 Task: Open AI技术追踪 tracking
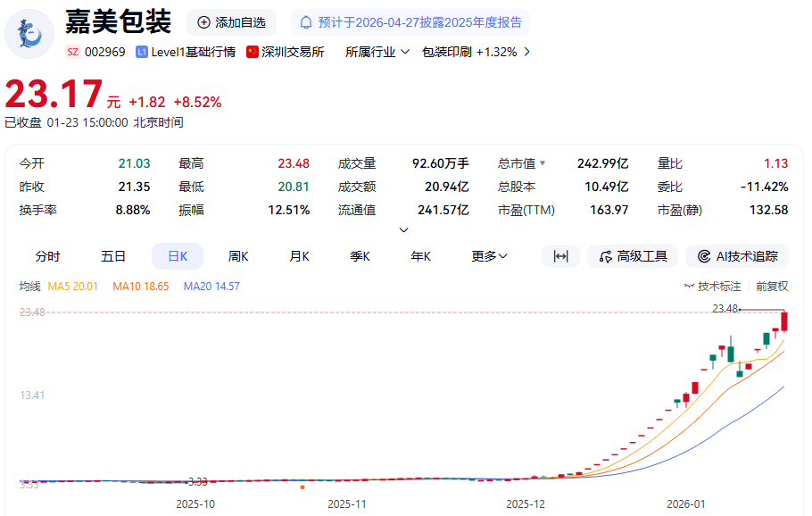(737, 256)
